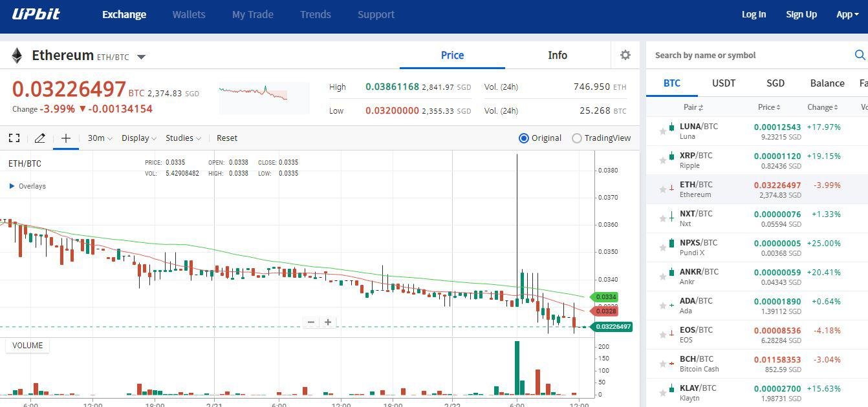Image resolution: width=868 pixels, height=407 pixels.
Task: Click the Upbit logo
Action: 36,14
